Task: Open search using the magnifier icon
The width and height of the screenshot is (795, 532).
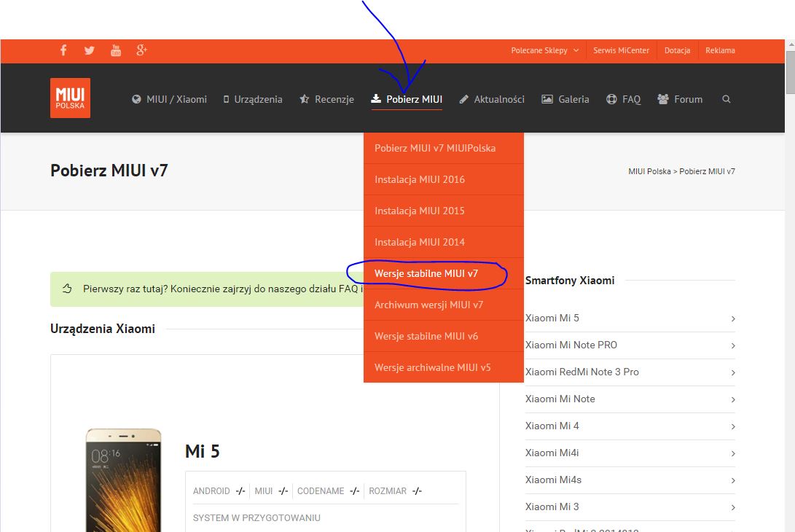Action: [726, 99]
